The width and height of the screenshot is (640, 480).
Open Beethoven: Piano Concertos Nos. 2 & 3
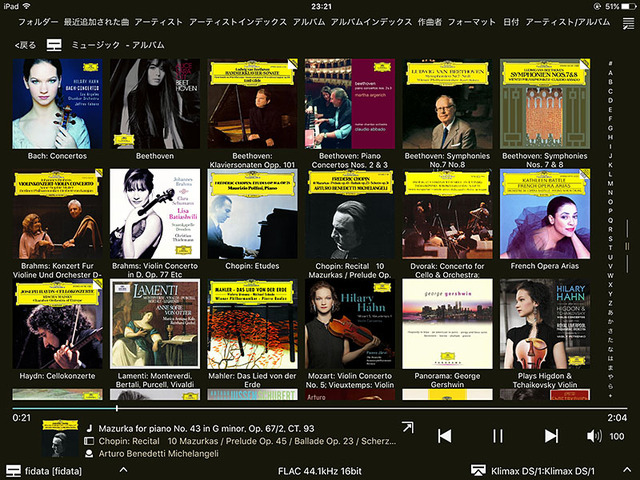pyautogui.click(x=350, y=104)
